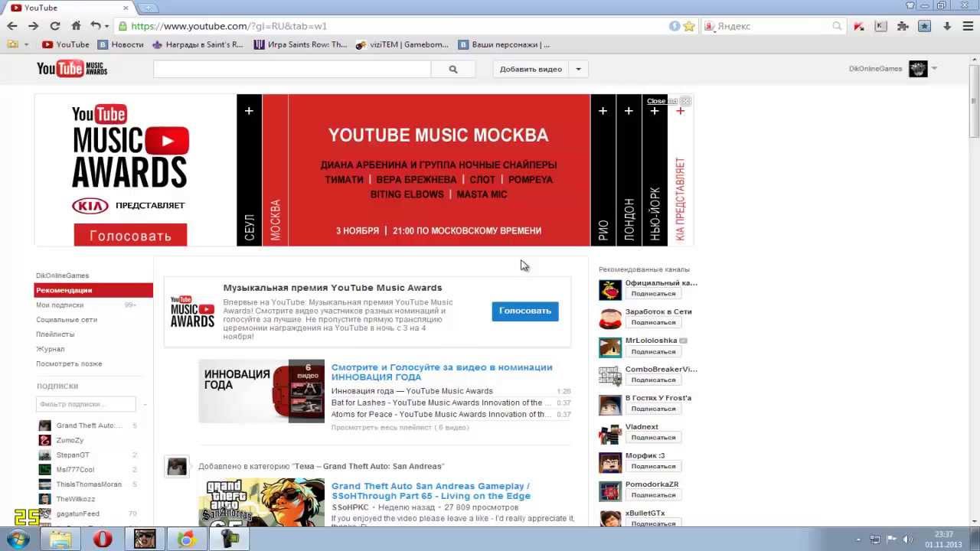
Task: Expand the red KIA presents plus icon
Action: (x=680, y=111)
